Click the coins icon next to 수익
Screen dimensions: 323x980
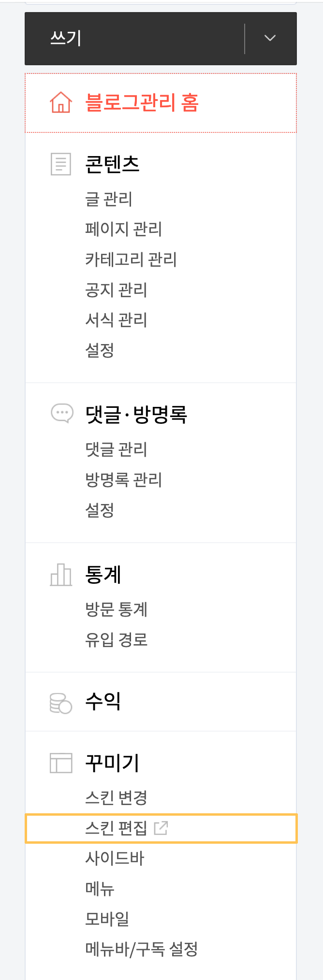coord(60,702)
